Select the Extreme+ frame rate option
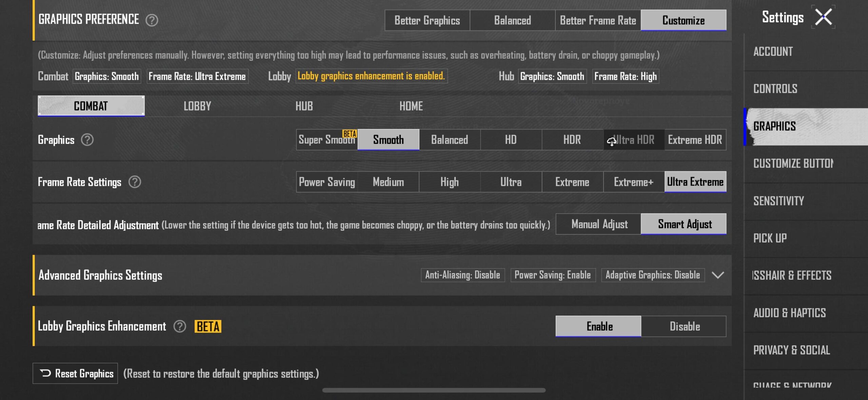 [x=633, y=182]
